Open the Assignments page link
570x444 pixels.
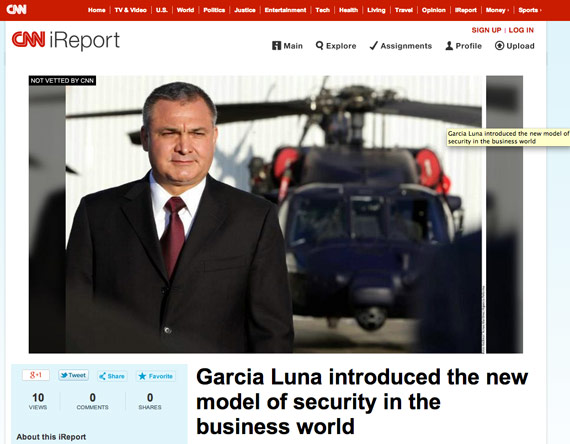click(406, 46)
